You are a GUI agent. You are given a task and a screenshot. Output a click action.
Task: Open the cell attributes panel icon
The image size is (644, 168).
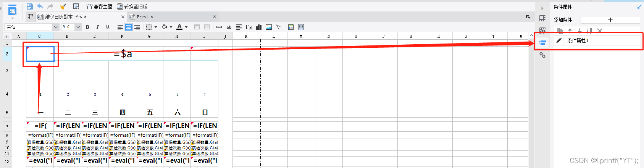click(x=542, y=30)
